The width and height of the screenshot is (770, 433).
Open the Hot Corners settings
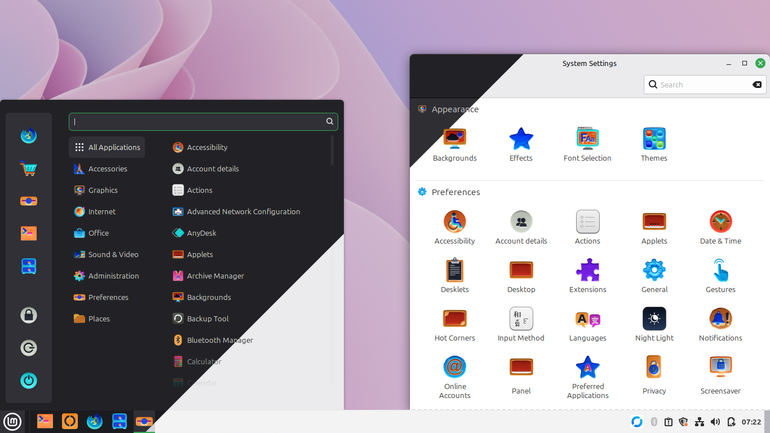click(454, 325)
